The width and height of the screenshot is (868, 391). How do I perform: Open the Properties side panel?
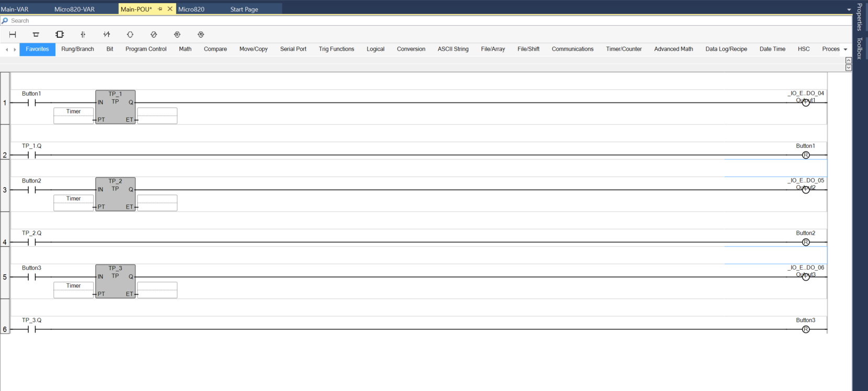859,17
